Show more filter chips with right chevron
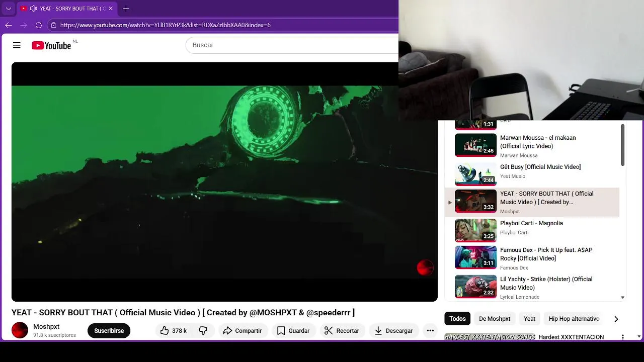This screenshot has height=362, width=644. [x=616, y=319]
